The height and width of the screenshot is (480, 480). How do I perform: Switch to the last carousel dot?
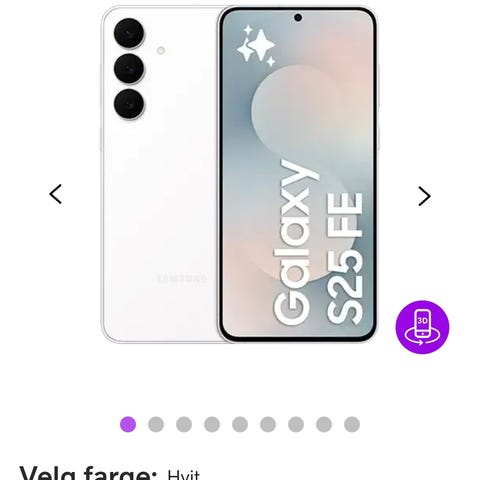point(352,424)
